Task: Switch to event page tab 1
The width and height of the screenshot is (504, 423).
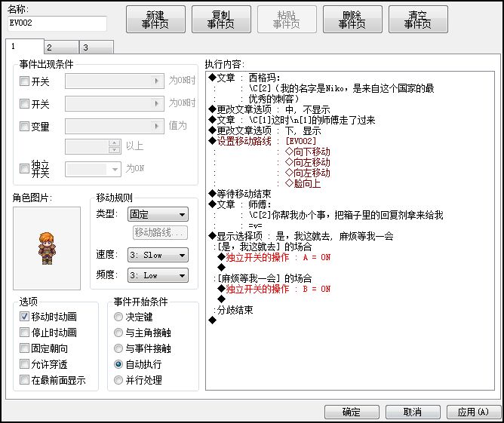Action: click(x=24, y=47)
